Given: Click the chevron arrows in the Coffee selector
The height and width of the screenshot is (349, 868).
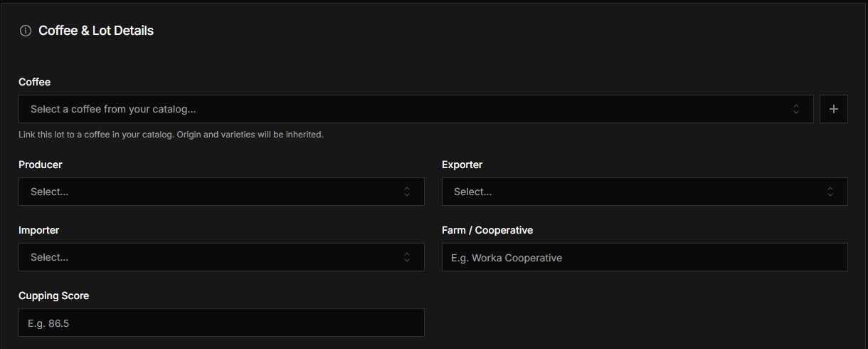Looking at the screenshot, I should [x=796, y=109].
